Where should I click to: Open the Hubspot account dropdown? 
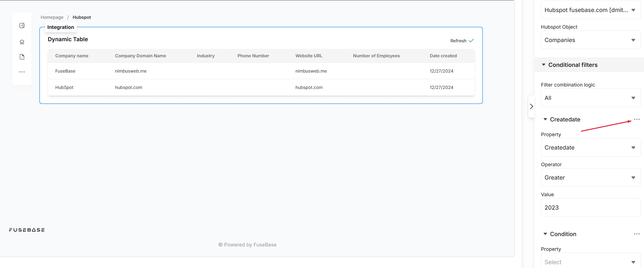coord(591,10)
